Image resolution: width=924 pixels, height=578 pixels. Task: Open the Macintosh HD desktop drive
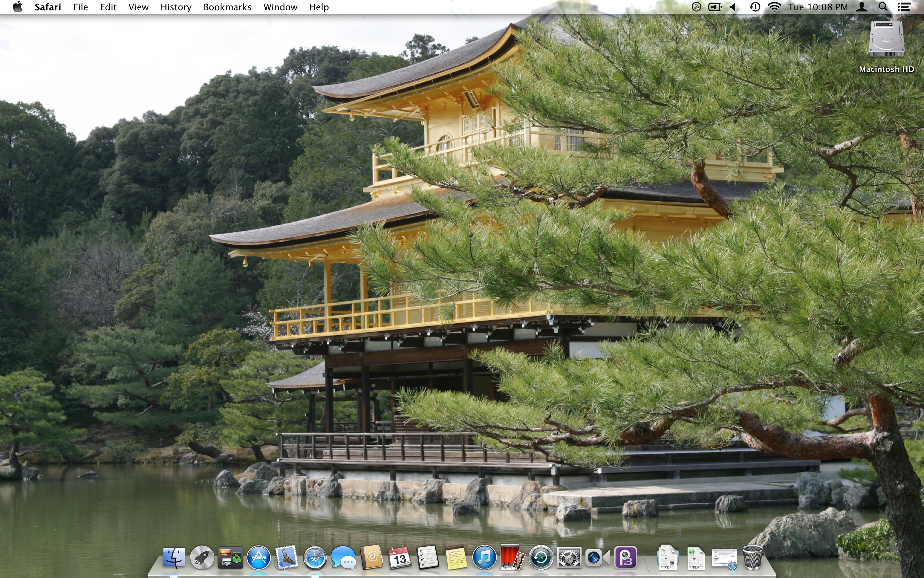tap(886, 47)
